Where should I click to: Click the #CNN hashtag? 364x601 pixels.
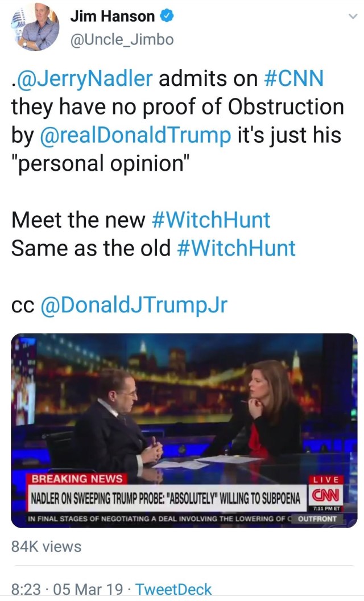(x=295, y=79)
